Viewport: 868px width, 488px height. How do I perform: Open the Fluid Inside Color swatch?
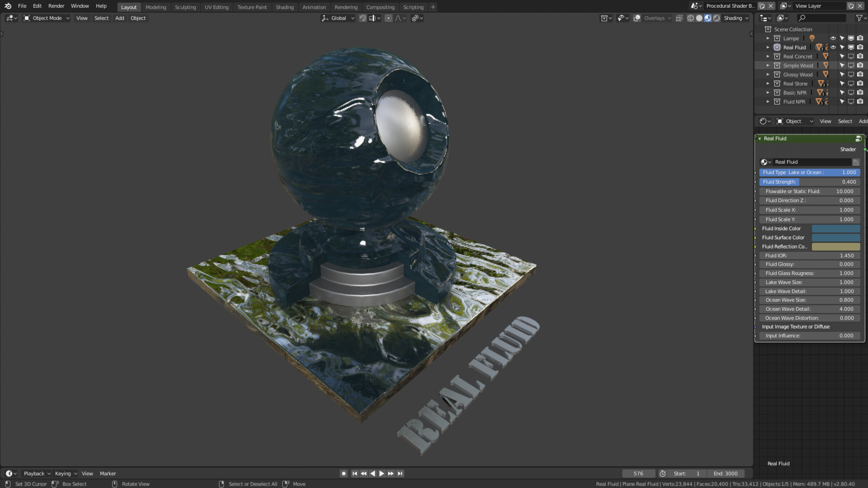pyautogui.click(x=836, y=228)
